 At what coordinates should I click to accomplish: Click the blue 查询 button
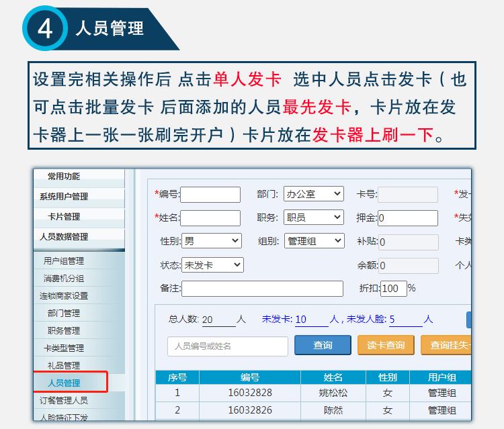pos(323,345)
